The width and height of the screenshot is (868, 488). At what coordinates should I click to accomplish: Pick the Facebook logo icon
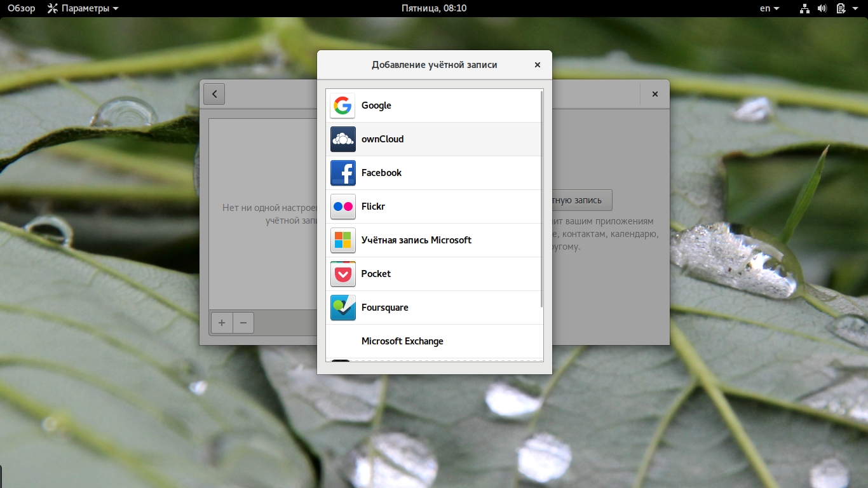point(342,173)
